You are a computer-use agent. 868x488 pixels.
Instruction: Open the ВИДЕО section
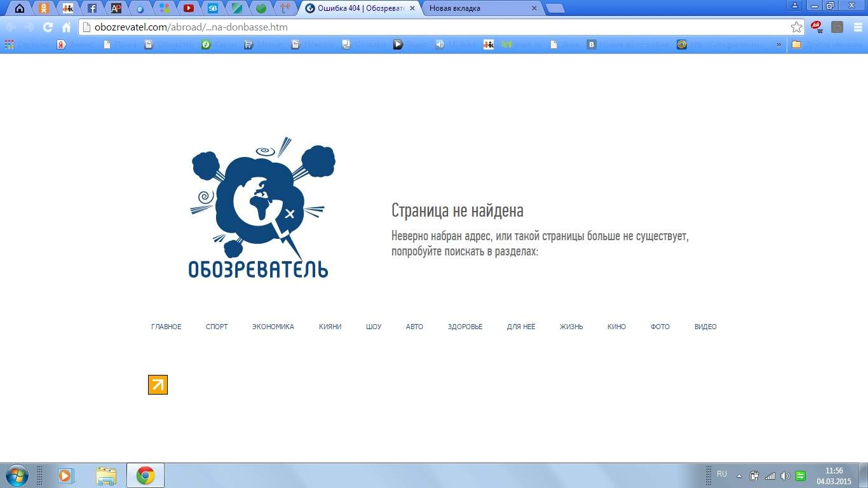705,327
